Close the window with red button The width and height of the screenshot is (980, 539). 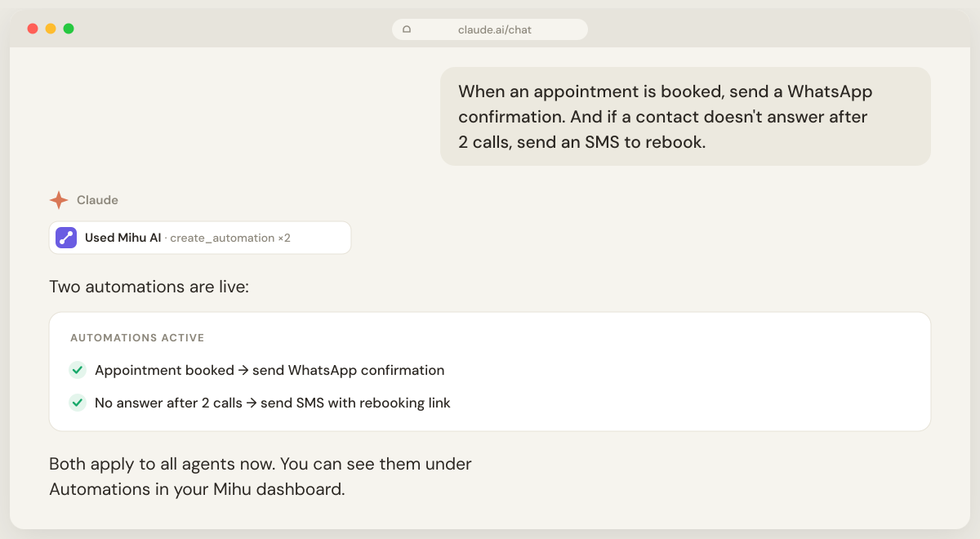(x=33, y=29)
